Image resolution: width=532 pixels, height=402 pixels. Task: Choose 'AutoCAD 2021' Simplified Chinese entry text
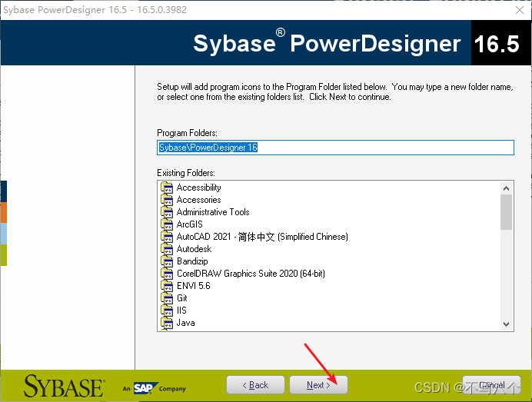[262, 237]
